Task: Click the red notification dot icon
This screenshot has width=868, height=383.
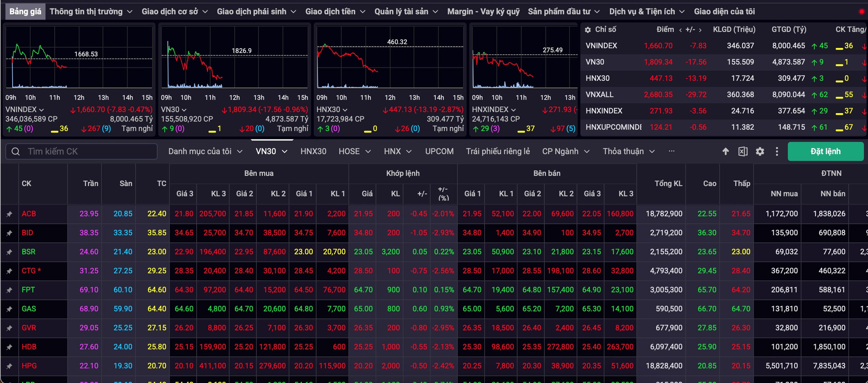Action: pos(861,11)
